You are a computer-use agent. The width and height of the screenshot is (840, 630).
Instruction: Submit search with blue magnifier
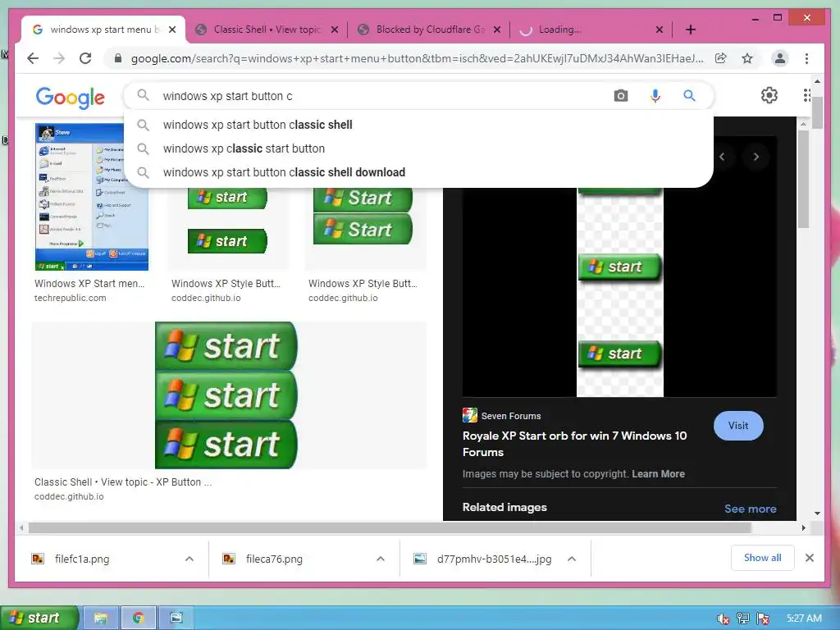coord(689,96)
